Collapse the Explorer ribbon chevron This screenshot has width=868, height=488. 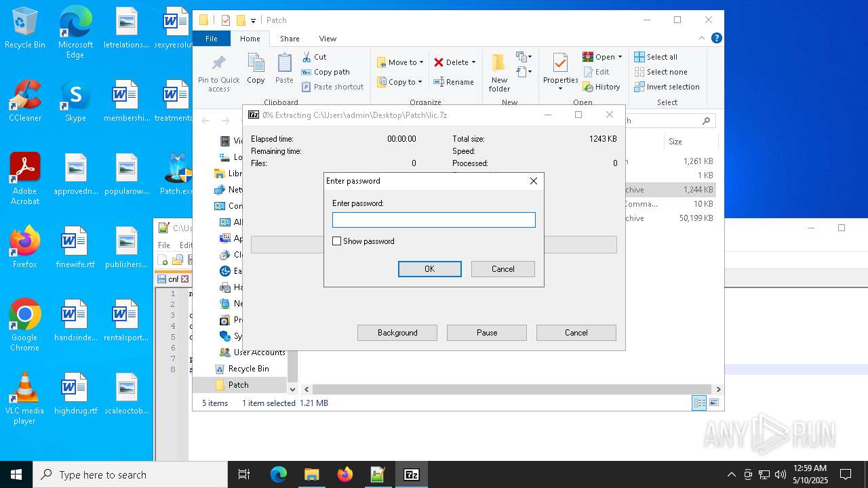702,39
